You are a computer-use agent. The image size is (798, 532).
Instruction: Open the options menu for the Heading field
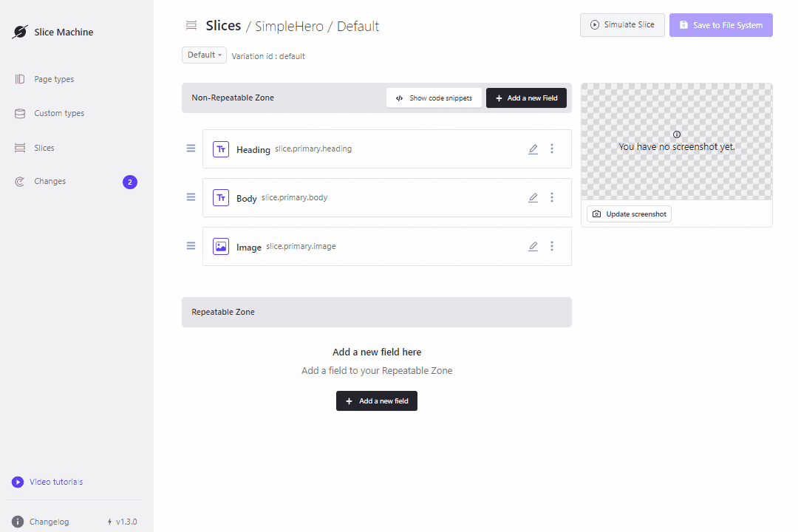(552, 149)
